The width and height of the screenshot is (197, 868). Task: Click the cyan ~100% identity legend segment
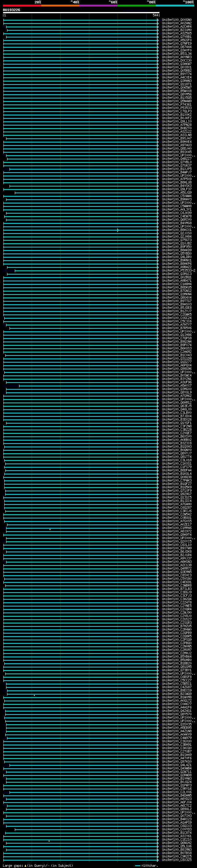coord(175,6)
